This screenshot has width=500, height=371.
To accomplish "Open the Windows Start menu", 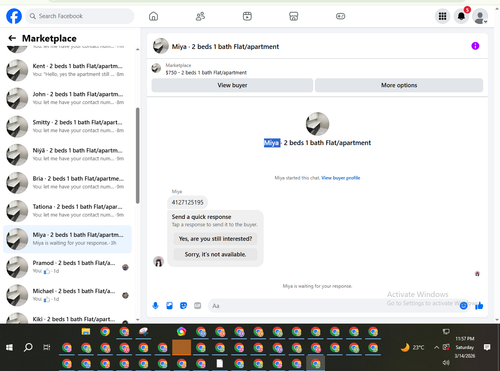I will click(9, 348).
